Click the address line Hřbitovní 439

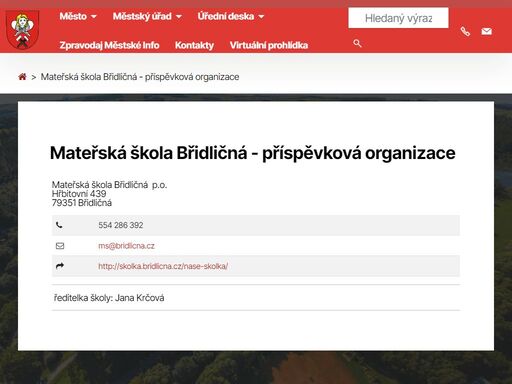(79, 194)
